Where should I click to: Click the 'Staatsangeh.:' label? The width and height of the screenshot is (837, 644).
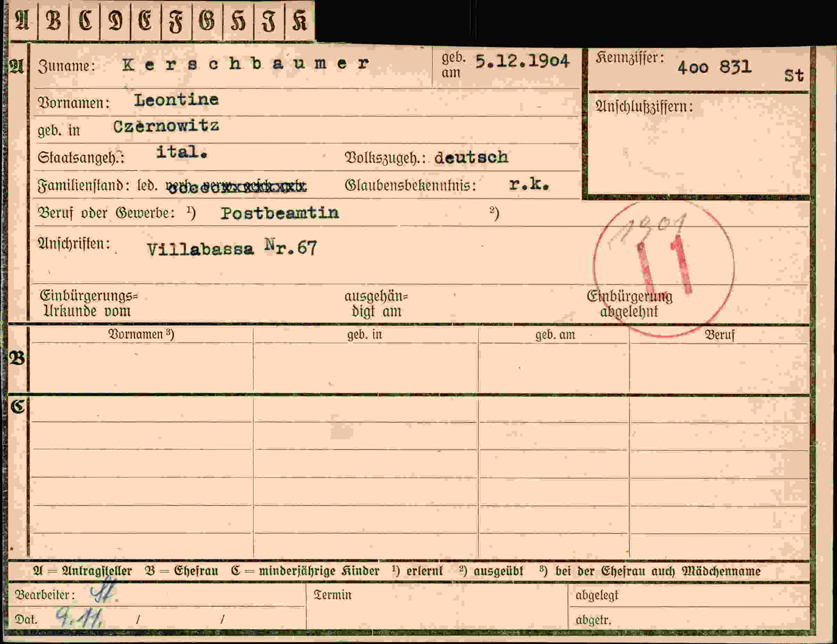(81, 158)
